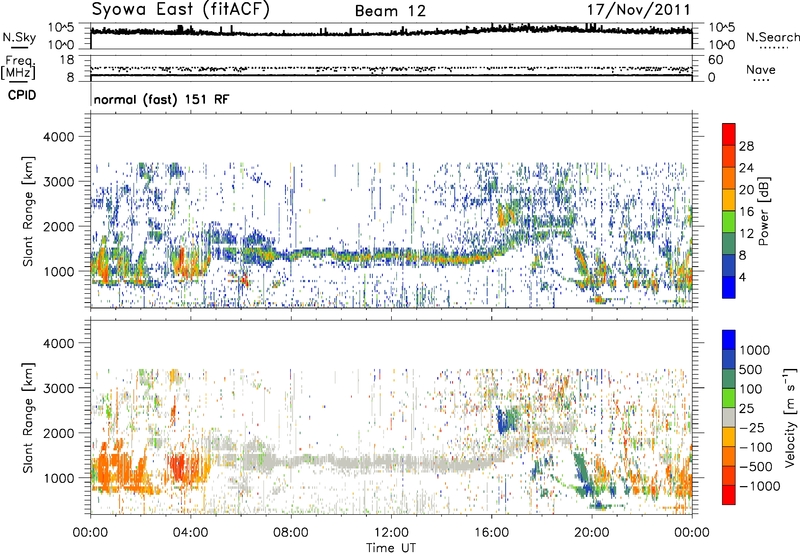
Task: Click the '12:00' time axis tick
Action: point(391,533)
